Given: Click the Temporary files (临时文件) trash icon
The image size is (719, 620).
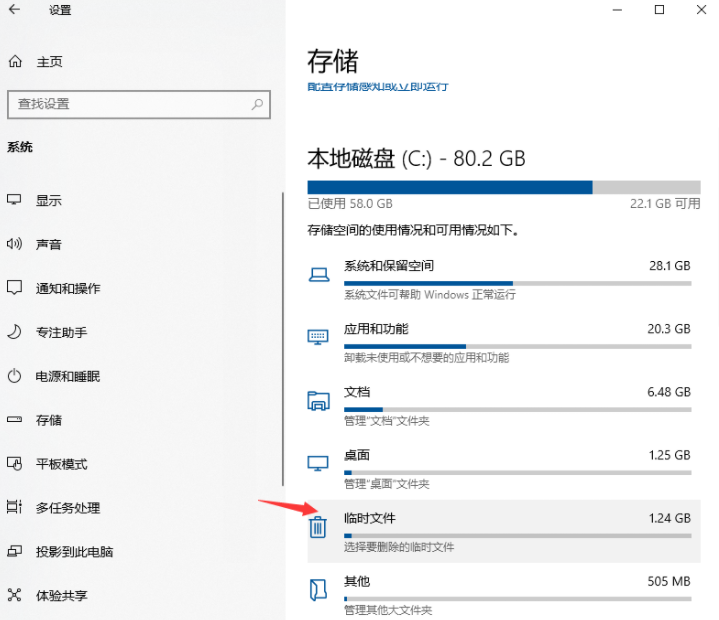Looking at the screenshot, I should pos(318,527).
